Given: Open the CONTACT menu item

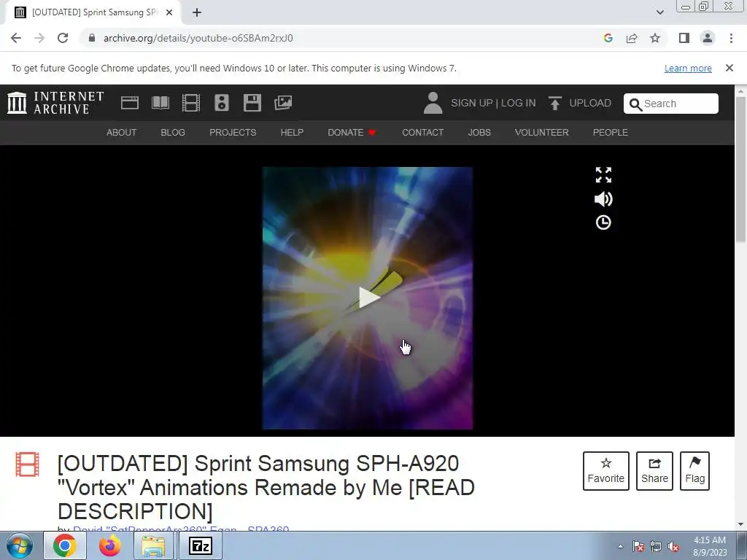Looking at the screenshot, I should [422, 133].
